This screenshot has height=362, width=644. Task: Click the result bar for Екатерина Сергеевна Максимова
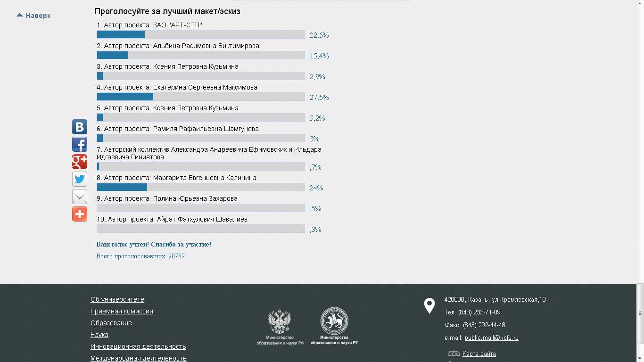coord(201,97)
